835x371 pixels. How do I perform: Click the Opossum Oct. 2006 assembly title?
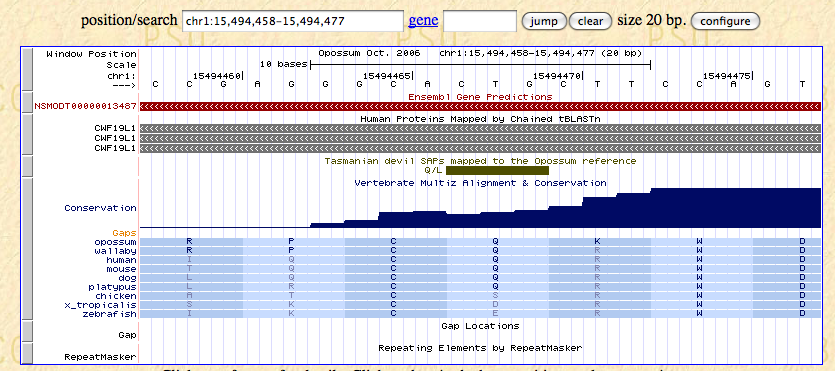(369, 54)
